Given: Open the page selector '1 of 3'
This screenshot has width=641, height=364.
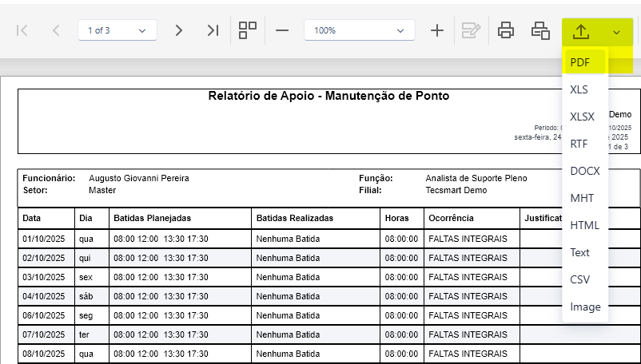Looking at the screenshot, I should click(117, 30).
